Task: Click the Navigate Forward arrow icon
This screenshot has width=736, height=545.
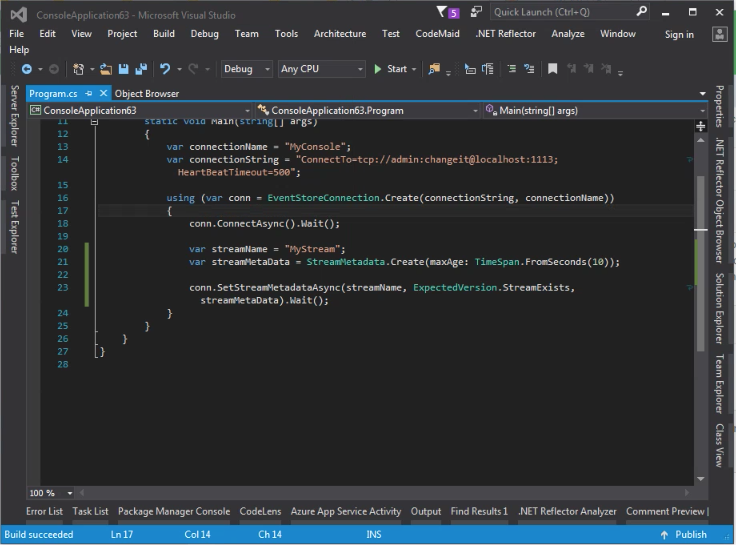Action: click(54, 69)
